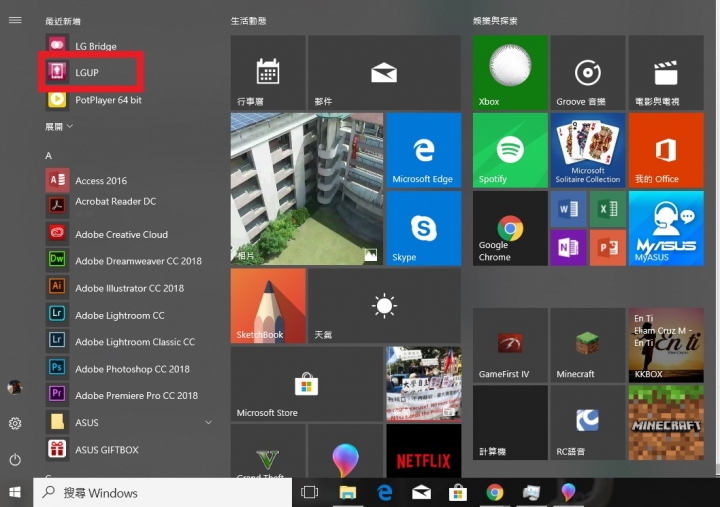Screen dimensions: 720x507
Task: Open Task View on the taskbar
Action: click(x=309, y=492)
